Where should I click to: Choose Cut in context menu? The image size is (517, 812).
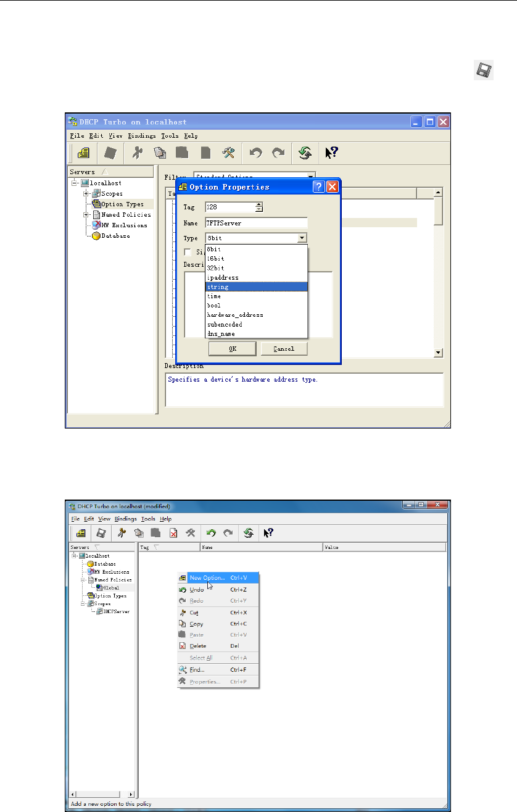(218, 613)
